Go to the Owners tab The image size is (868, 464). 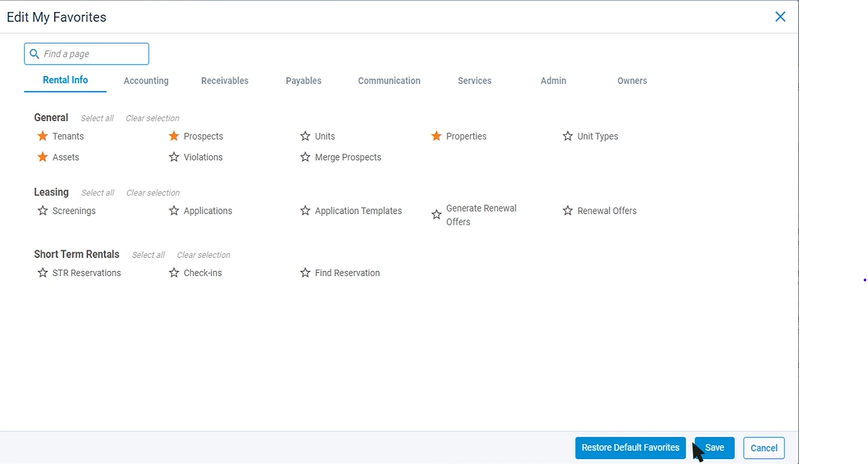coord(632,81)
